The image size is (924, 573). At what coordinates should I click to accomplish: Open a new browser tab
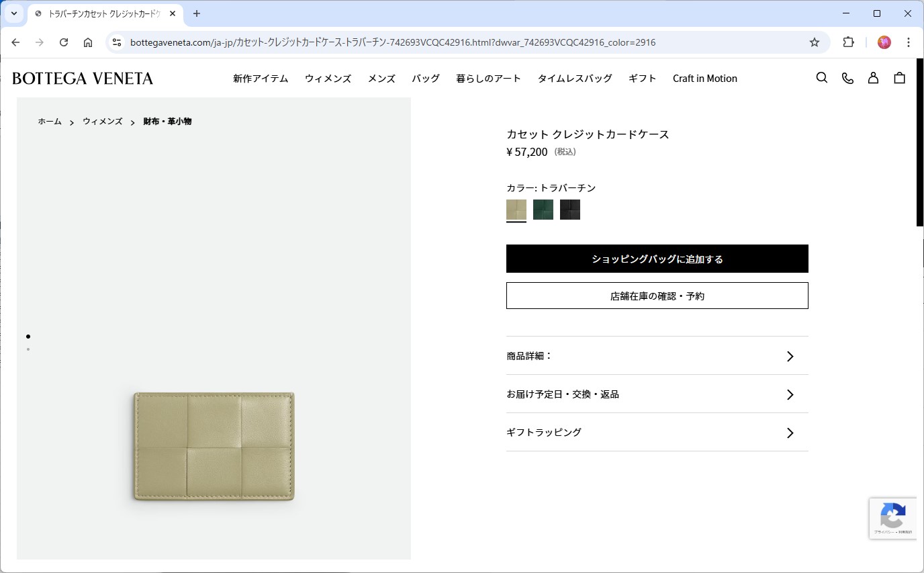tap(197, 13)
